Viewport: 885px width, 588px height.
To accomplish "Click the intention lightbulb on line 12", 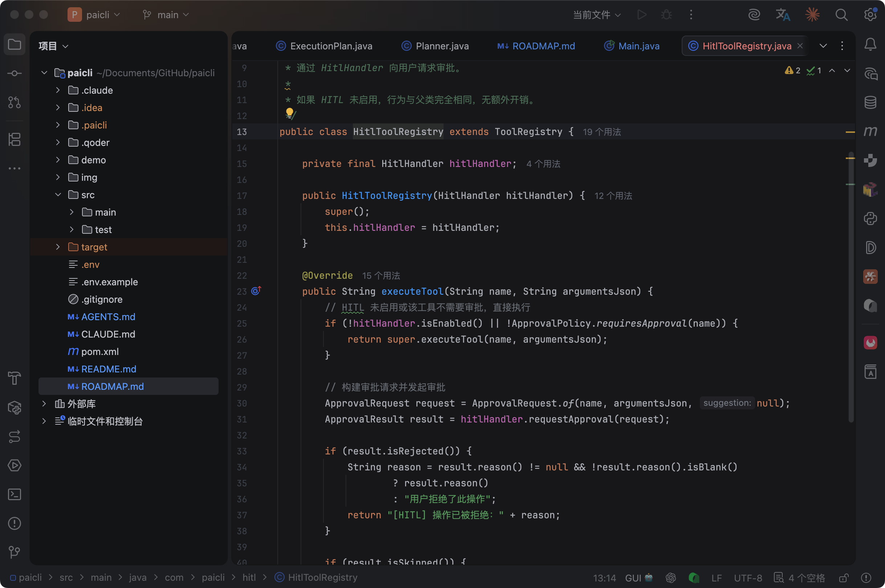I will 290,113.
